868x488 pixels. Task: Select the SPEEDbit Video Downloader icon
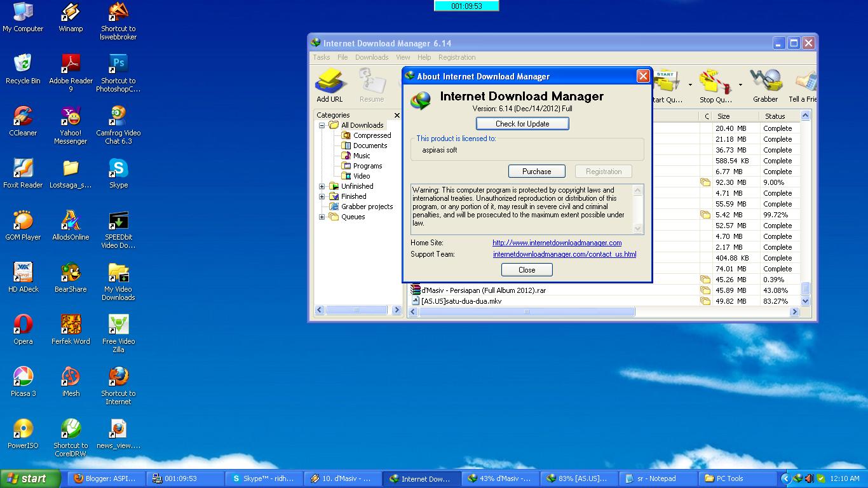point(118,230)
